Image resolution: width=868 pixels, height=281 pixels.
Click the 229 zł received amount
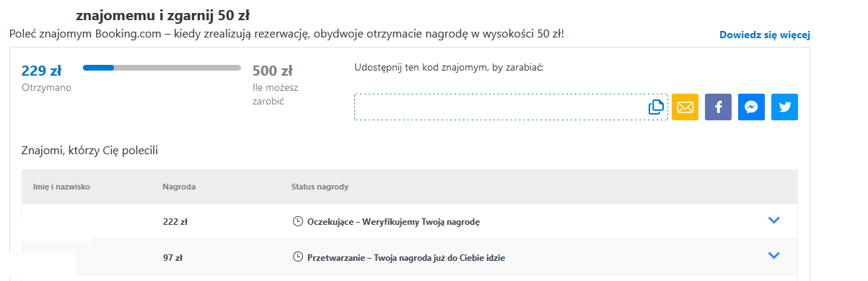point(41,71)
